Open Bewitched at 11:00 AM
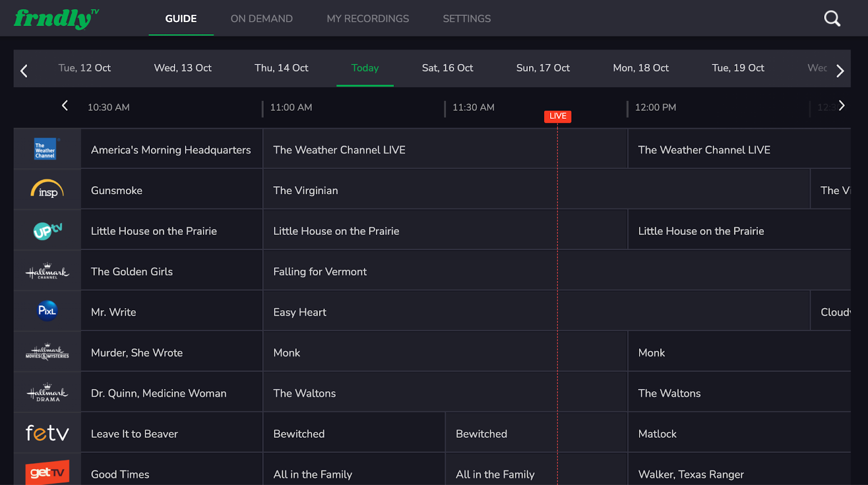This screenshot has width=868, height=485. pyautogui.click(x=354, y=433)
